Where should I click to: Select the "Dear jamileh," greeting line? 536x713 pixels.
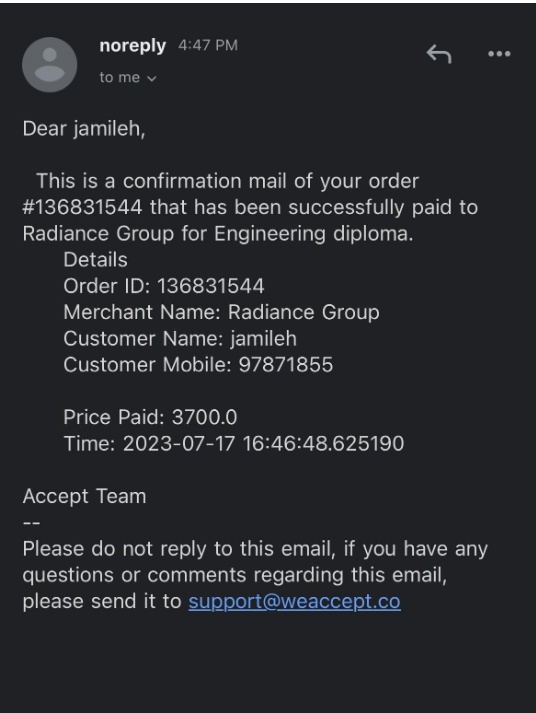[84, 129]
